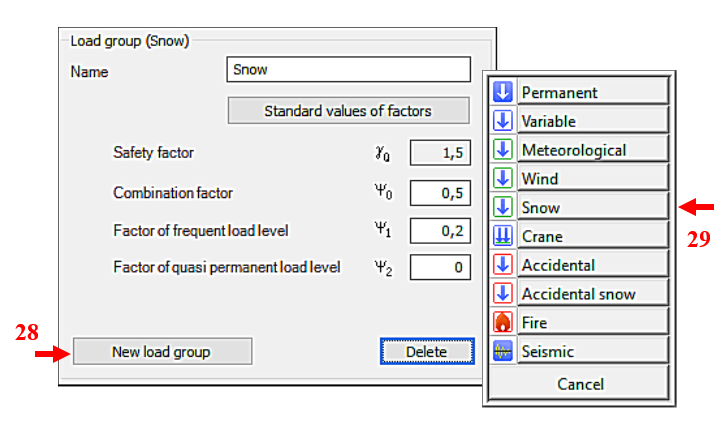Click the Seismic wave icon
The width and height of the screenshot is (721, 423).
(503, 351)
